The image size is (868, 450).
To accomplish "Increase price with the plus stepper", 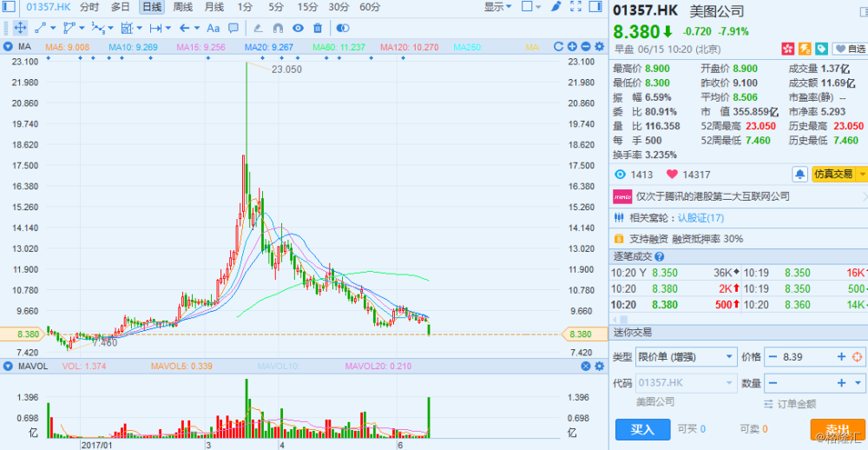I will 841,356.
